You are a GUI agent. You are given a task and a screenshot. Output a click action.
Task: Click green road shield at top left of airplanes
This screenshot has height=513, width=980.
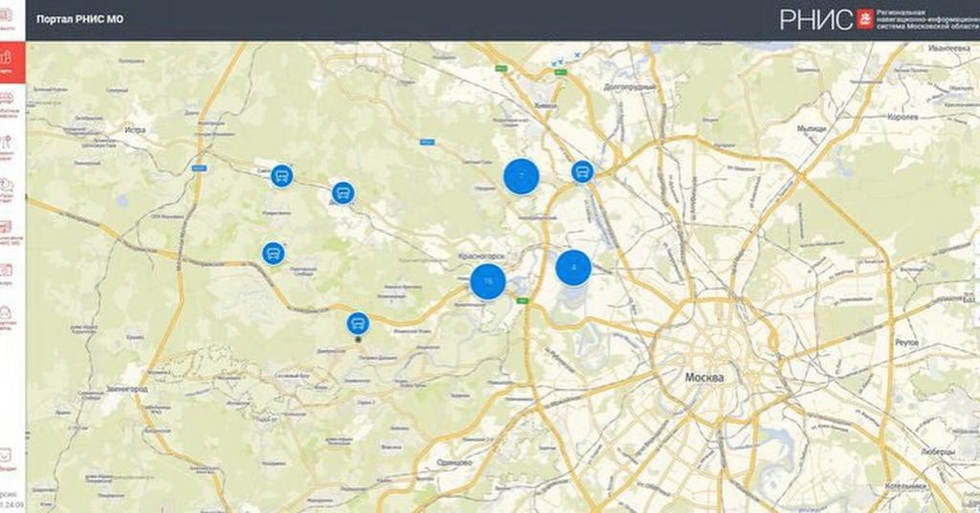500,68
